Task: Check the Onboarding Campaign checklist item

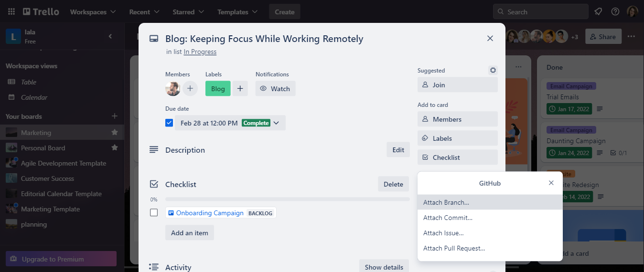Action: click(154, 213)
